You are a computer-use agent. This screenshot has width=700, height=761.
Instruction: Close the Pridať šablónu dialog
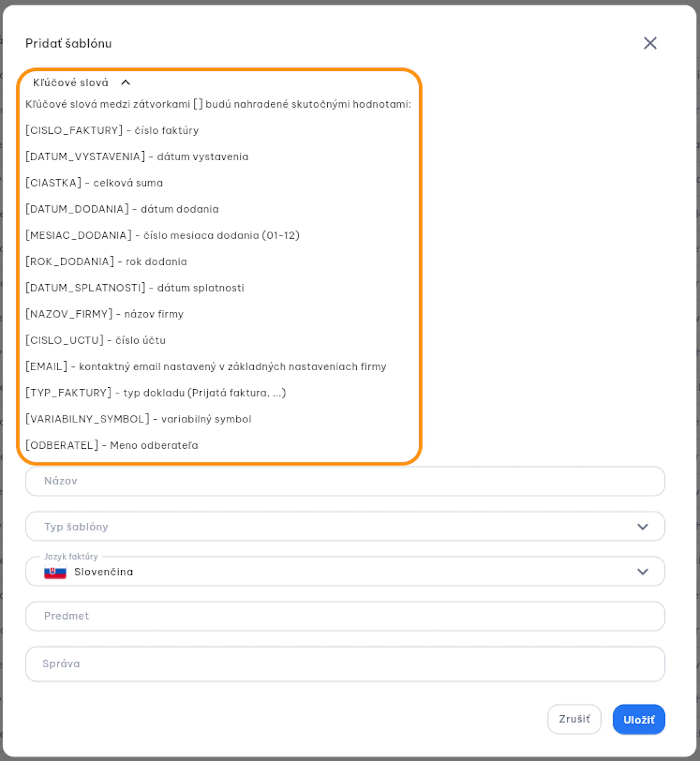point(650,43)
